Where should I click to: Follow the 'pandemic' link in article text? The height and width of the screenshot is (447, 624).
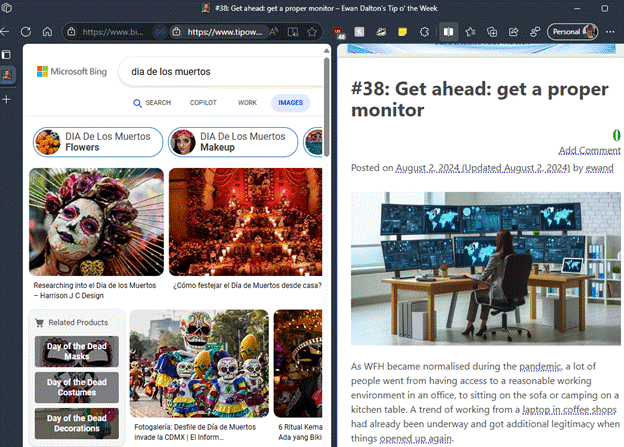[x=540, y=366]
